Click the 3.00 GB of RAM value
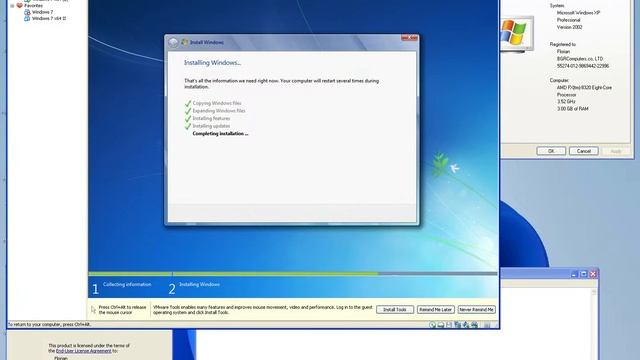The height and width of the screenshot is (360, 640). [x=573, y=109]
